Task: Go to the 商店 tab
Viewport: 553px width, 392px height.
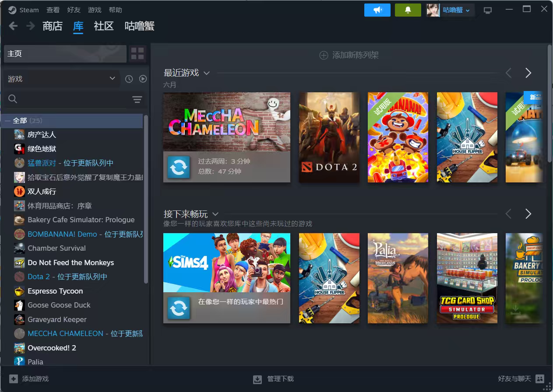Action: tap(53, 26)
